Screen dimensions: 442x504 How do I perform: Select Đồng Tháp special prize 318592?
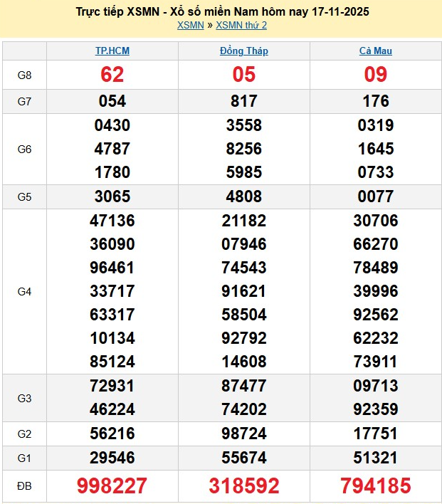click(244, 485)
